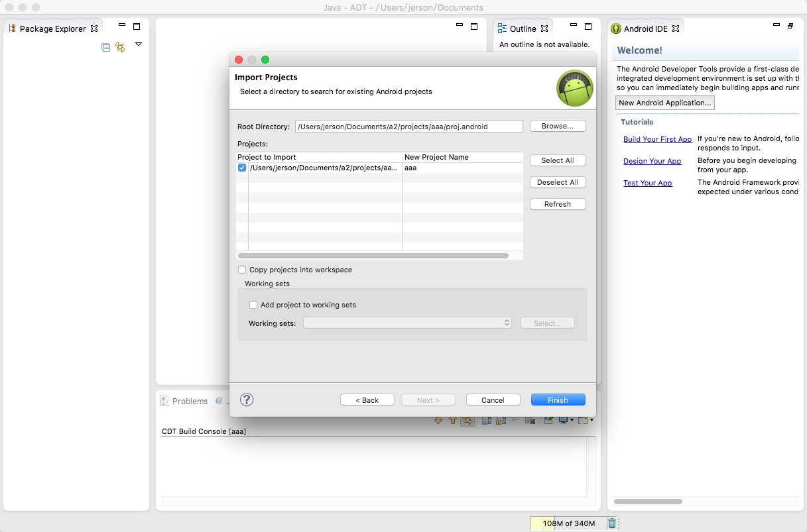Click the help question mark icon

point(247,399)
